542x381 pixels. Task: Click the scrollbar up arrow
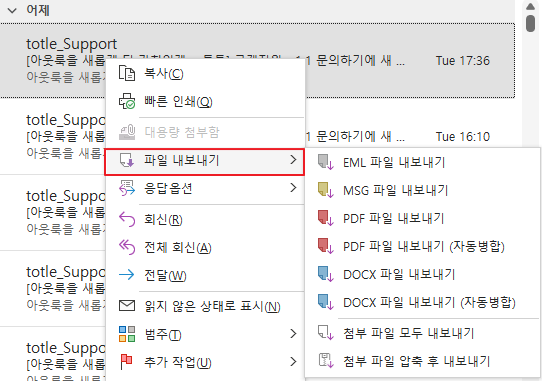click(x=530, y=6)
